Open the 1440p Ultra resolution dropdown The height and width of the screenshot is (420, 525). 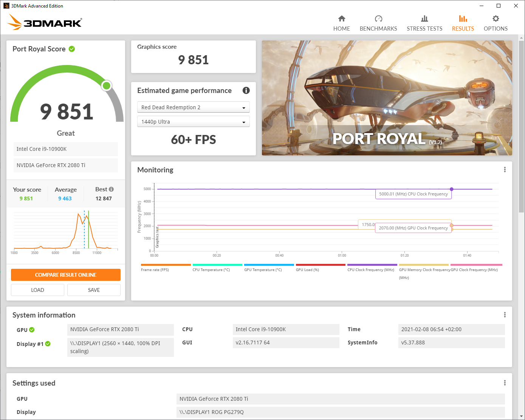tap(193, 122)
